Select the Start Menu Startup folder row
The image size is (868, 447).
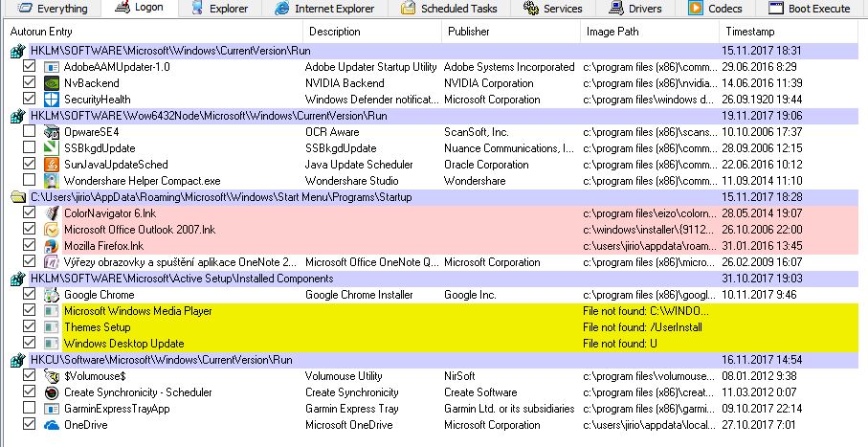point(443,196)
